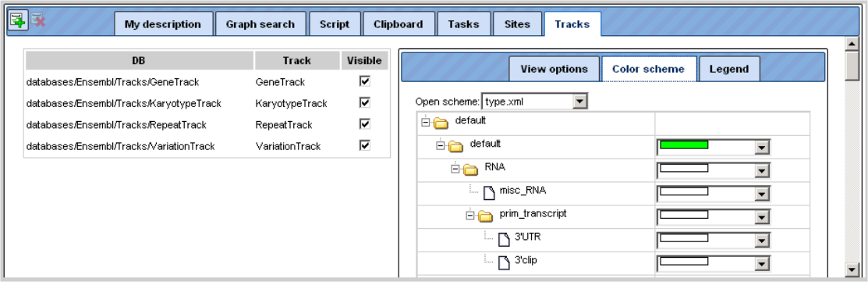Click the white color swatch for misc_RNA
This screenshot has width=868, height=282.
(x=684, y=191)
